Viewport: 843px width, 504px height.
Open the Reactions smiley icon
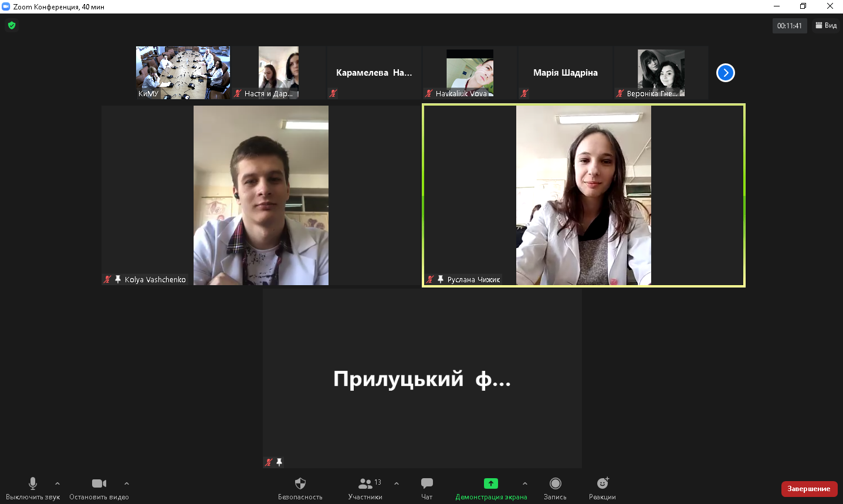pyautogui.click(x=602, y=483)
